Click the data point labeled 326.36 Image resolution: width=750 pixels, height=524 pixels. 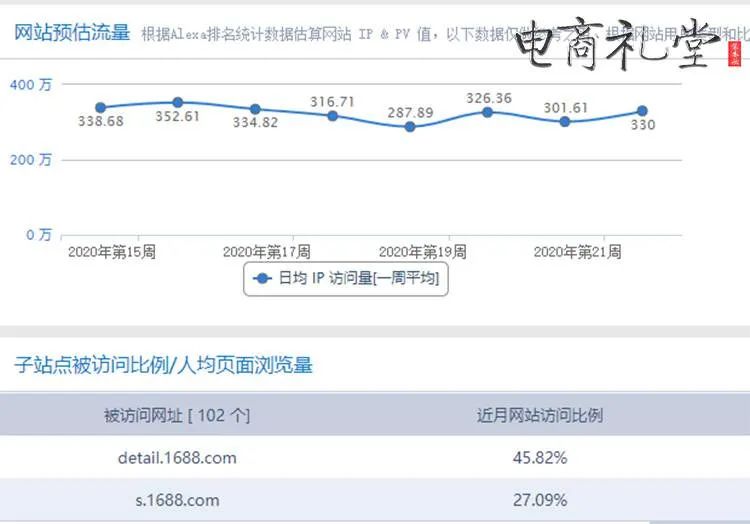pyautogui.click(x=487, y=112)
